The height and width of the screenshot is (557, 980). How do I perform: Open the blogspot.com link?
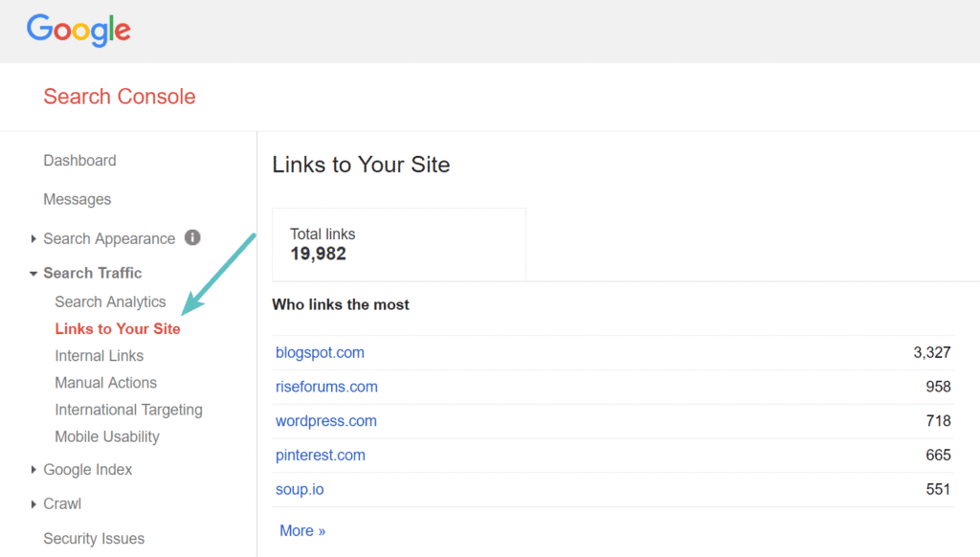pyautogui.click(x=320, y=352)
